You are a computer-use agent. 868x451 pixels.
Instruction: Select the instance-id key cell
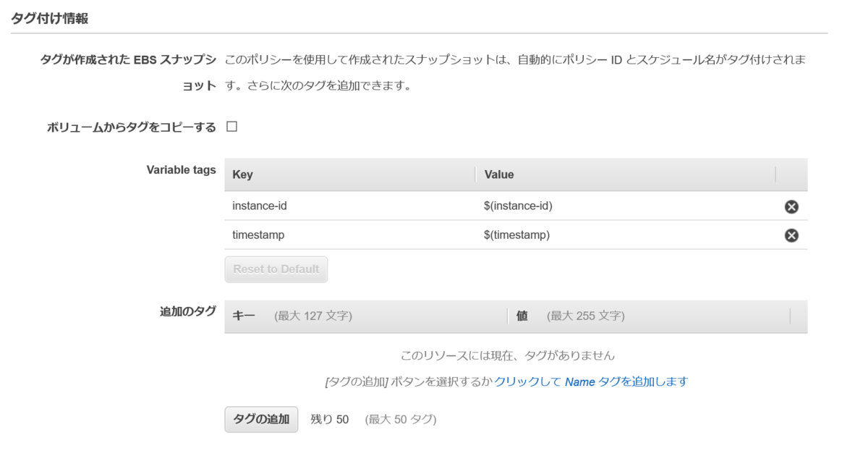point(260,206)
